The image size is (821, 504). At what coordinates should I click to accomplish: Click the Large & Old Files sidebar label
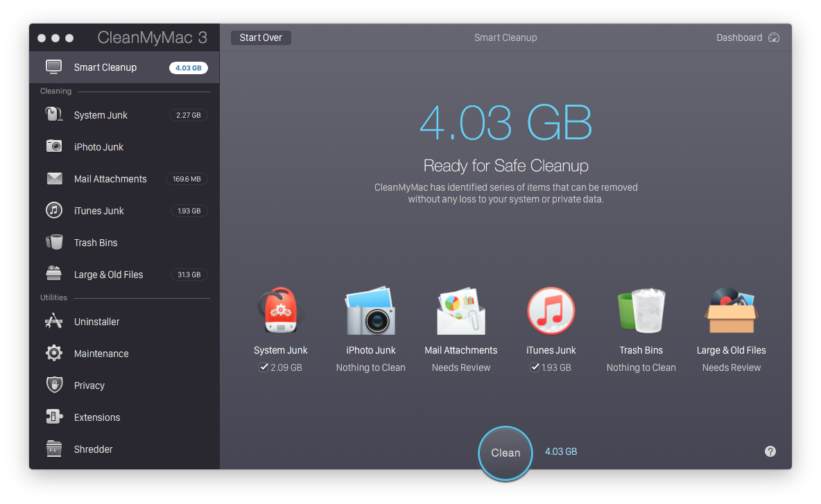(x=108, y=275)
